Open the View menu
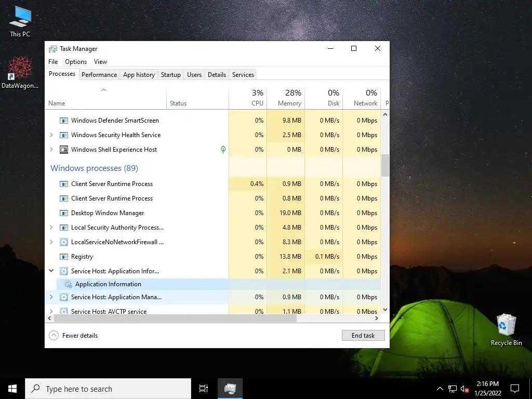The width and height of the screenshot is (532, 399). pyautogui.click(x=100, y=62)
